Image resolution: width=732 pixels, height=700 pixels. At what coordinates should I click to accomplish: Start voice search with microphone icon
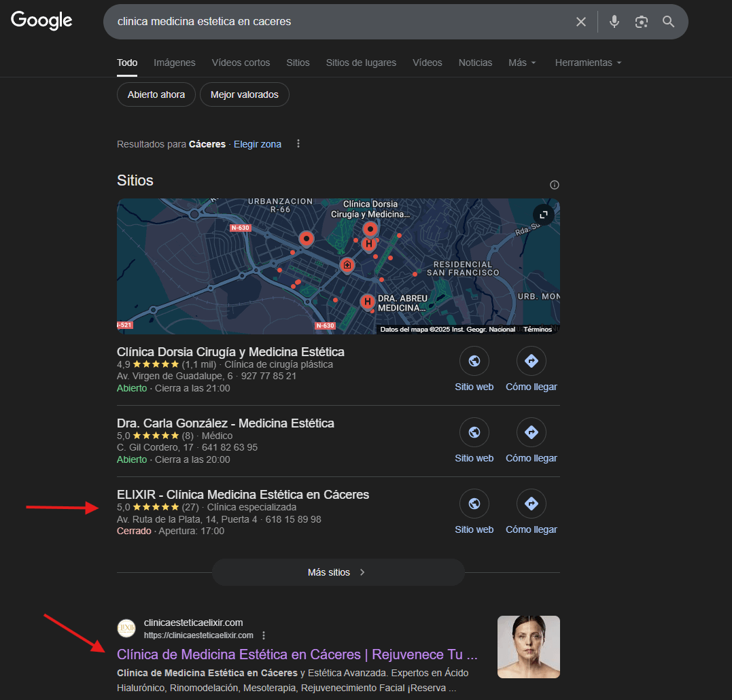[x=614, y=22]
